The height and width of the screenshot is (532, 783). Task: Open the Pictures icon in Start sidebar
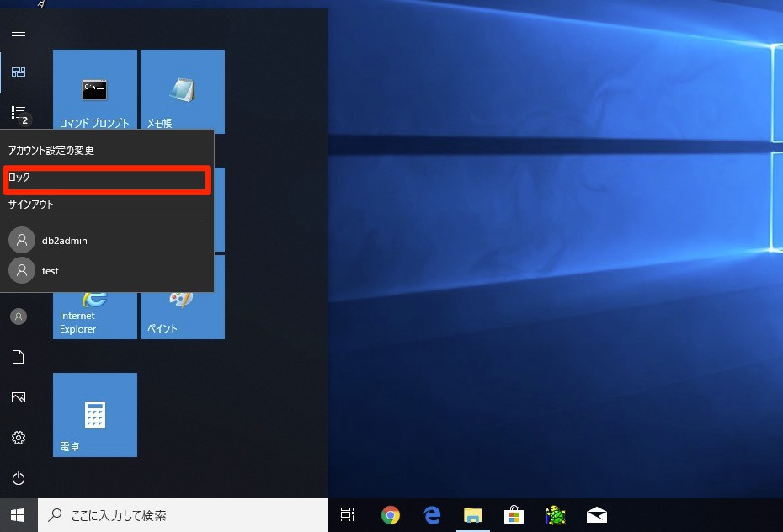19,397
